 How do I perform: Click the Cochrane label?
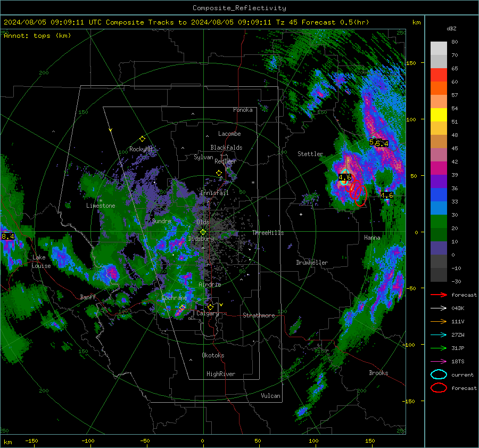point(174,298)
